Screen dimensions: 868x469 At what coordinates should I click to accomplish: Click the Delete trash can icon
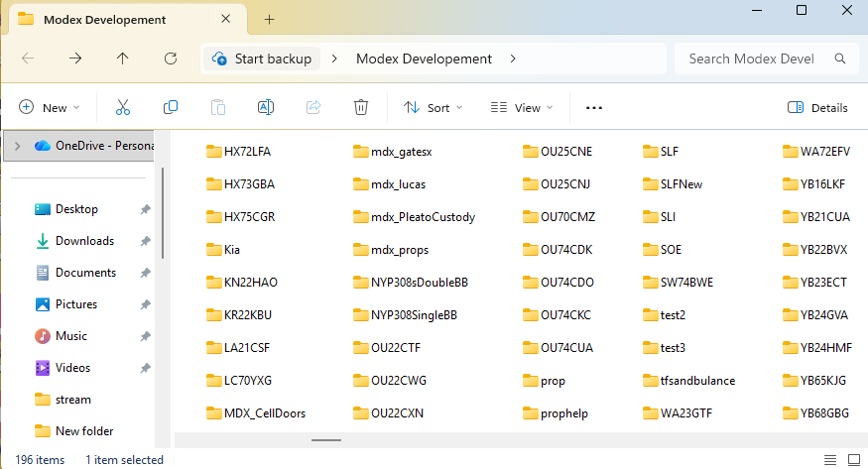tap(362, 107)
